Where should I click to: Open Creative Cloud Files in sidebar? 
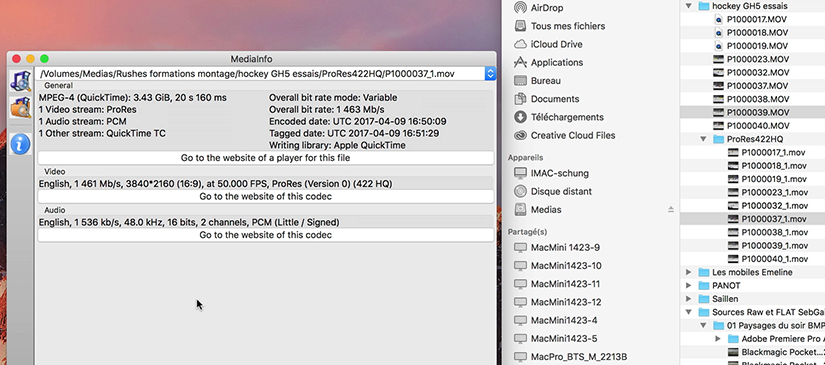tap(573, 135)
